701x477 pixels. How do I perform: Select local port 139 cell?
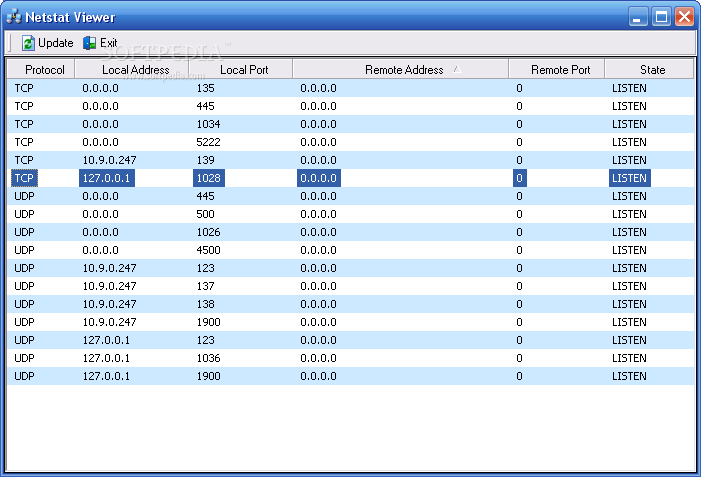206,160
